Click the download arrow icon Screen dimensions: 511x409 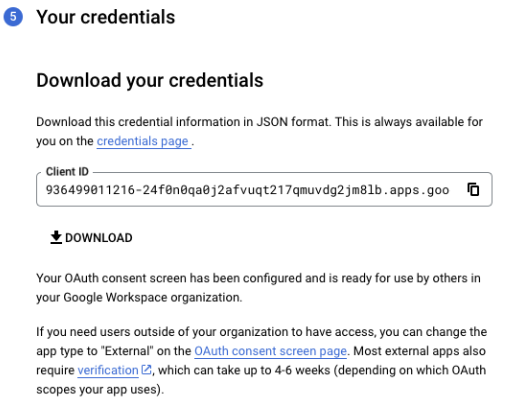56,237
